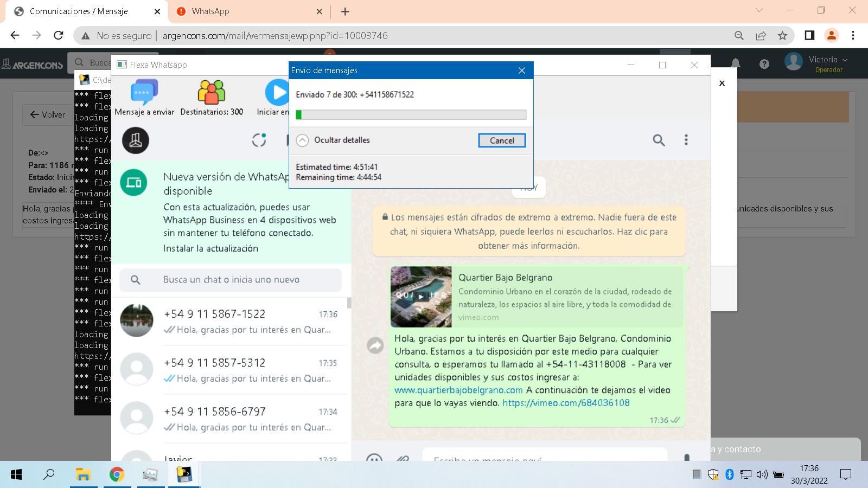Image resolution: width=868 pixels, height=488 pixels.
Task: Click the Volver back button in Argencons
Action: click(48, 115)
